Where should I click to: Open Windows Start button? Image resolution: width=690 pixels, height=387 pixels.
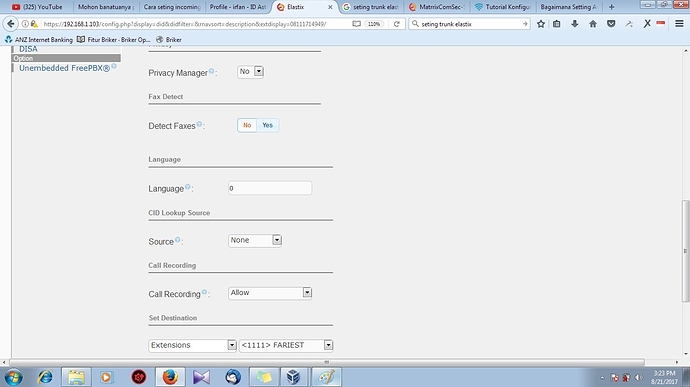(x=13, y=377)
